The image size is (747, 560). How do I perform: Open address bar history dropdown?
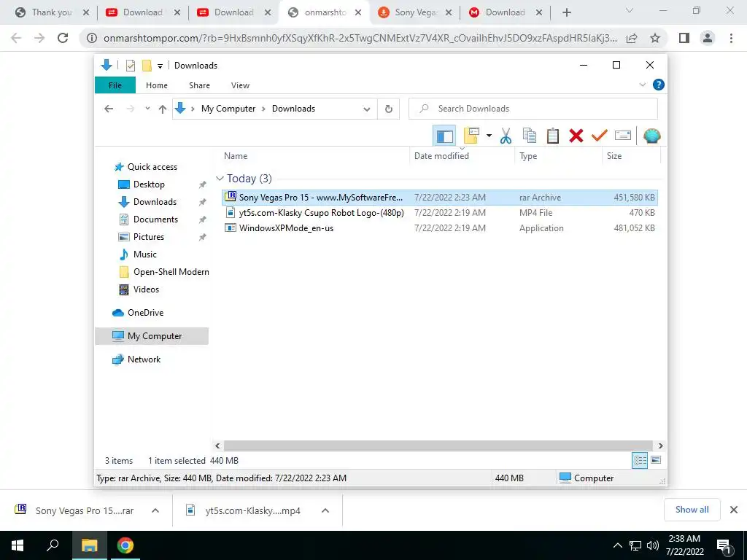coord(367,109)
